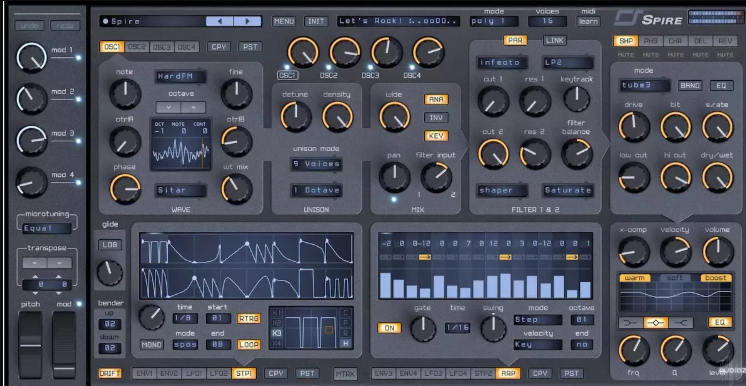This screenshot has height=386, width=746.
Task: Raise oscillator octave with up arrow
Action: (193, 108)
